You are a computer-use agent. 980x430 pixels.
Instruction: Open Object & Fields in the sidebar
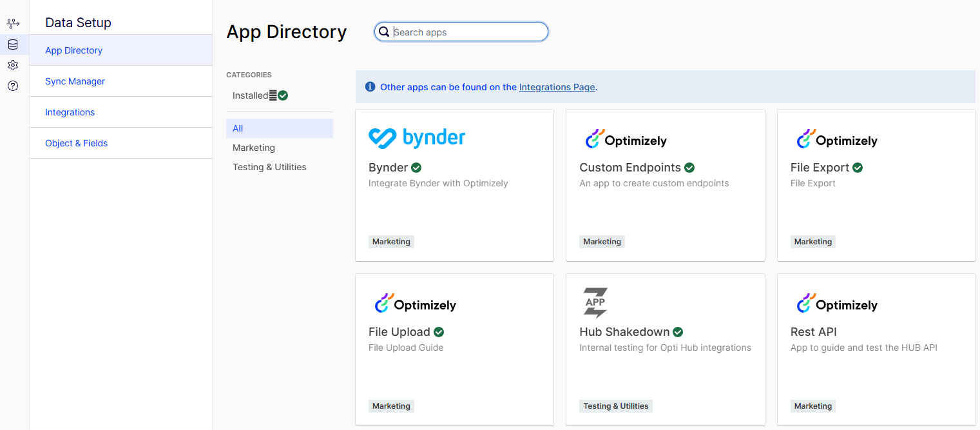pyautogui.click(x=121, y=143)
